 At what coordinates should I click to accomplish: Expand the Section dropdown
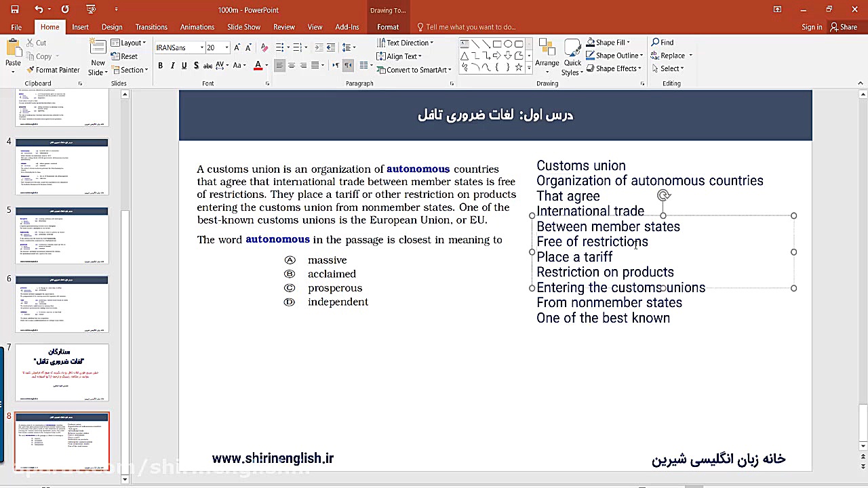[x=130, y=70]
